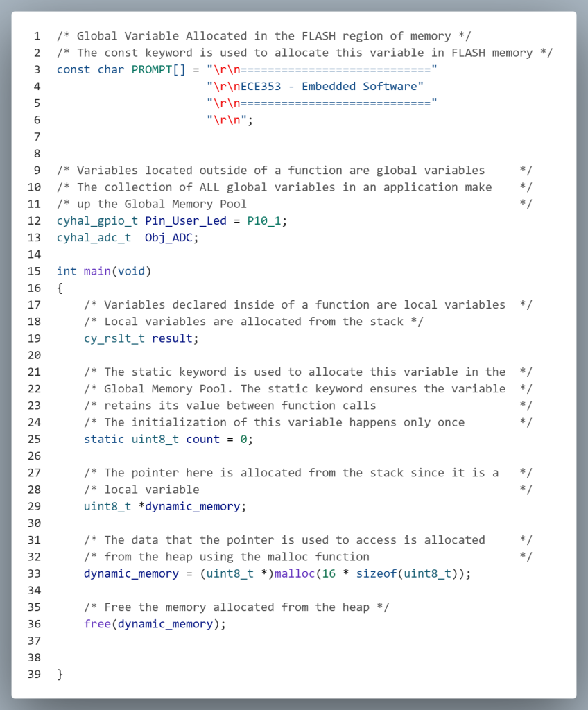
Task: Click the const keyword on line 3
Action: 73,69
